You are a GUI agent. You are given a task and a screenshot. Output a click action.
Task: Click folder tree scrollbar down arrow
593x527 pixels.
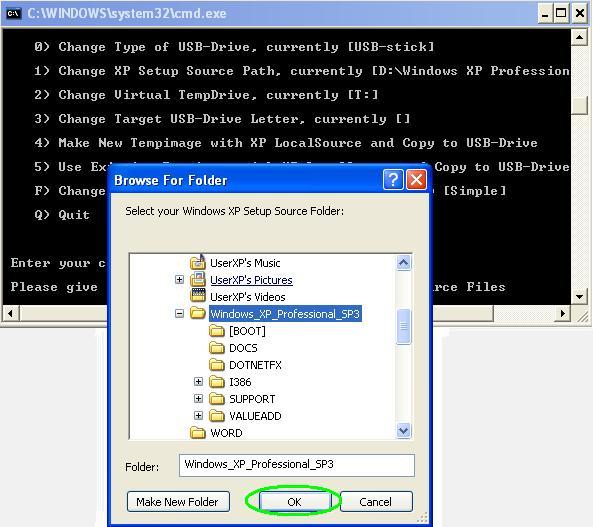point(404,430)
